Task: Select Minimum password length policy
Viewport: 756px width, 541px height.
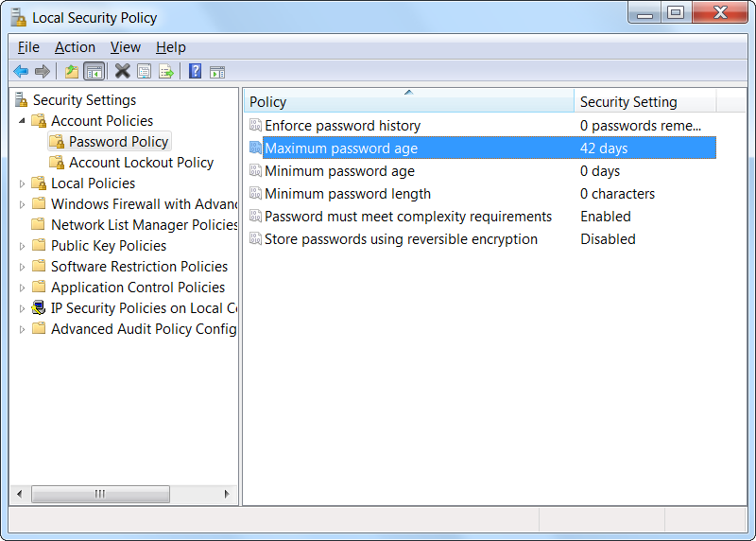Action: click(347, 194)
